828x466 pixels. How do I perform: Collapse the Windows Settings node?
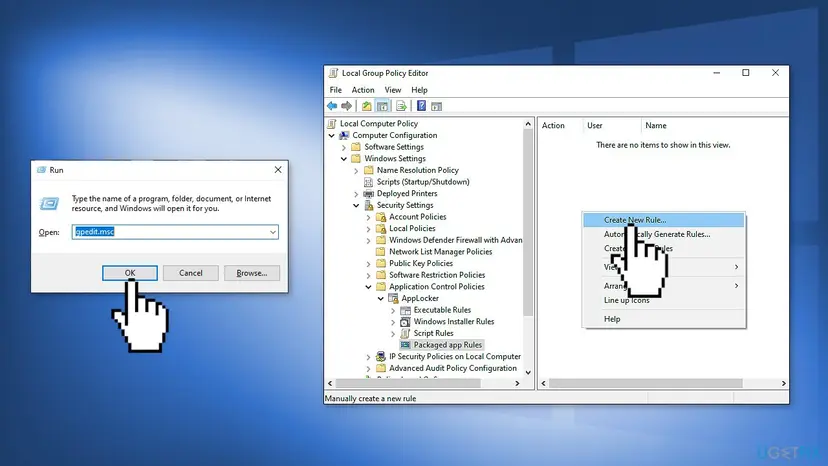344,159
